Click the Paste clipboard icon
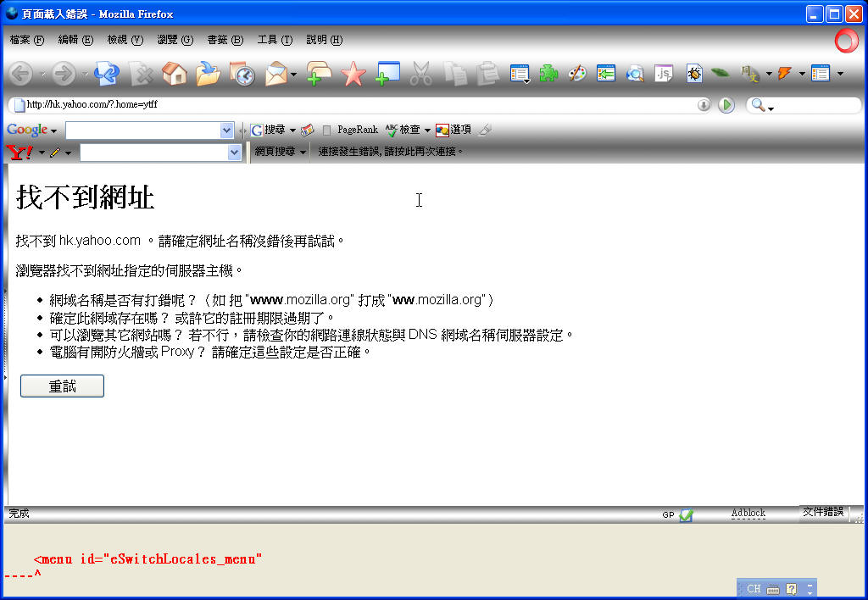This screenshot has height=600, width=868. click(x=488, y=74)
